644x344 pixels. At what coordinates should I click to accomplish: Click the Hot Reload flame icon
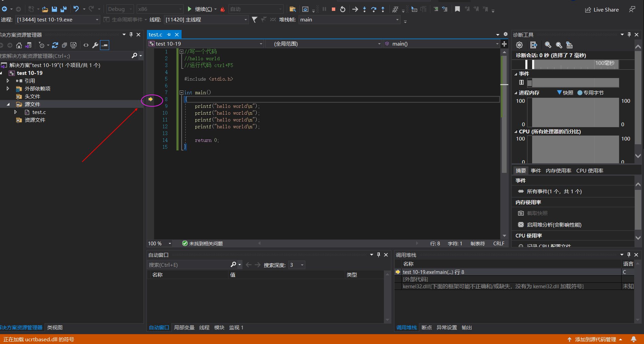[x=223, y=9]
